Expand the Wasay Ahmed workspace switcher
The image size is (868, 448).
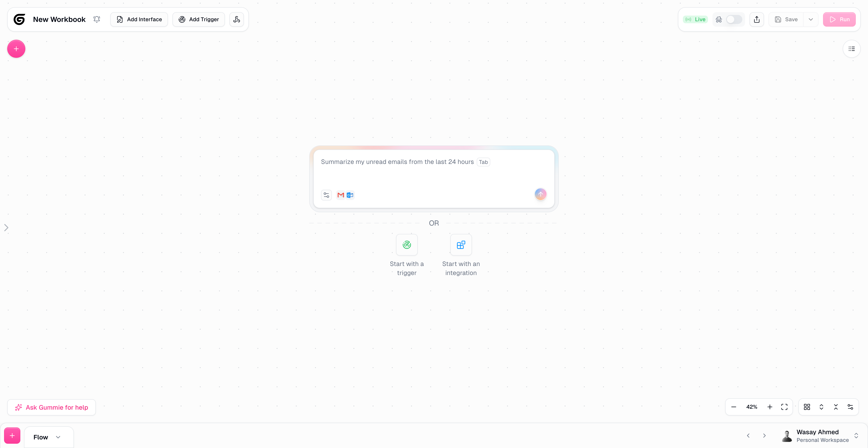pyautogui.click(x=856, y=436)
